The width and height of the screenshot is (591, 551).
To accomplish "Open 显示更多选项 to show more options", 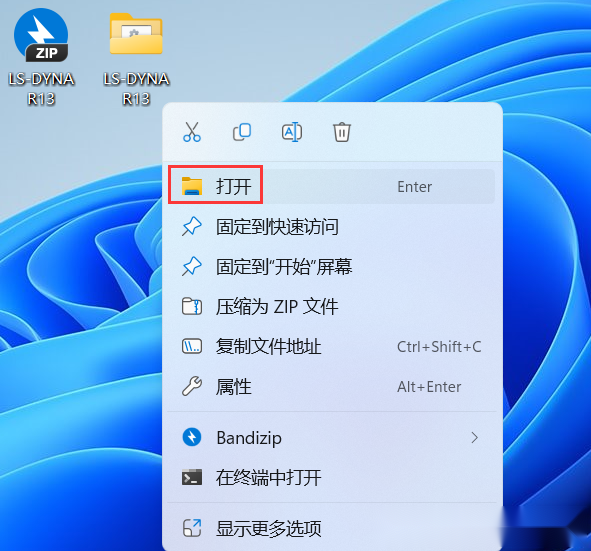I will coord(331,528).
